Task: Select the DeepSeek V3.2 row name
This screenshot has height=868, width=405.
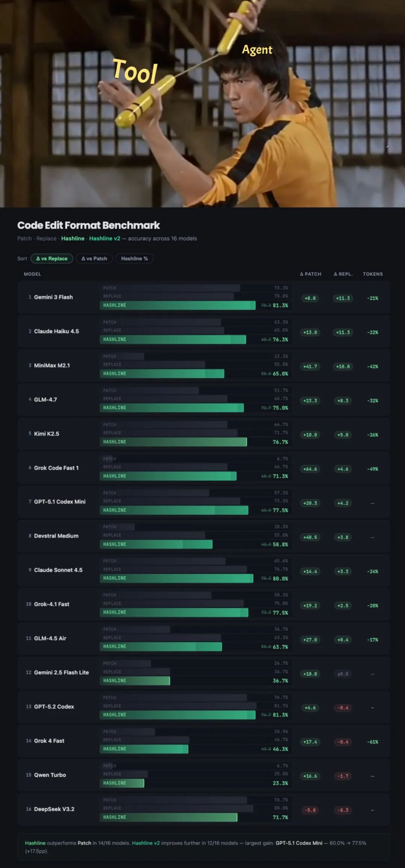Action: point(54,809)
